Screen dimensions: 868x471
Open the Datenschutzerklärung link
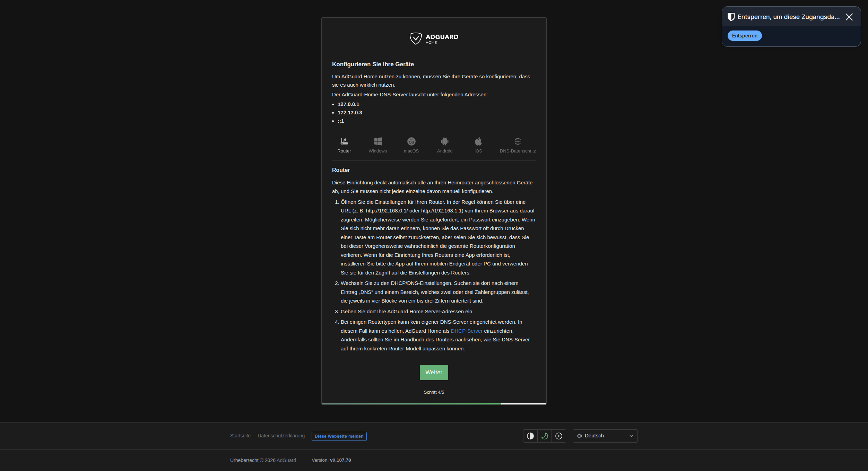tap(281, 436)
